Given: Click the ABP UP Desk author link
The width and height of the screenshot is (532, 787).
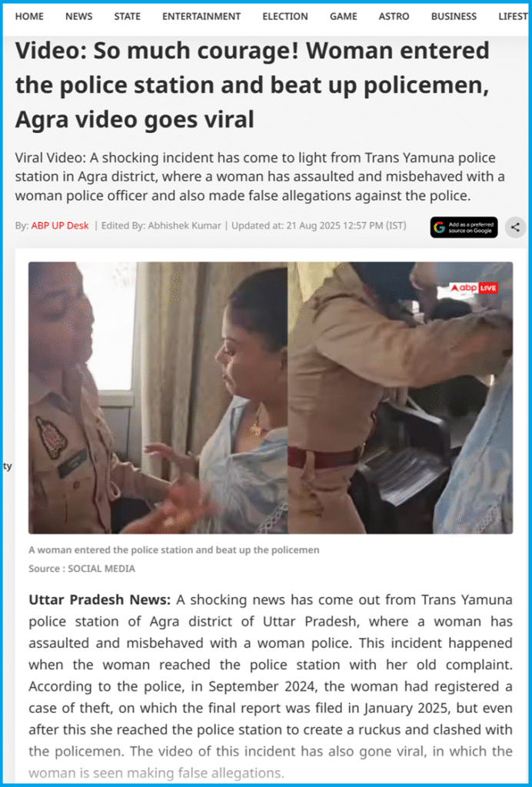Looking at the screenshot, I should (x=60, y=226).
